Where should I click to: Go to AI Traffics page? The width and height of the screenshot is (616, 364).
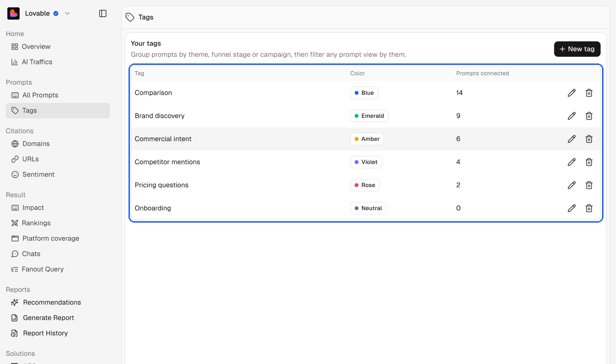[58, 62]
